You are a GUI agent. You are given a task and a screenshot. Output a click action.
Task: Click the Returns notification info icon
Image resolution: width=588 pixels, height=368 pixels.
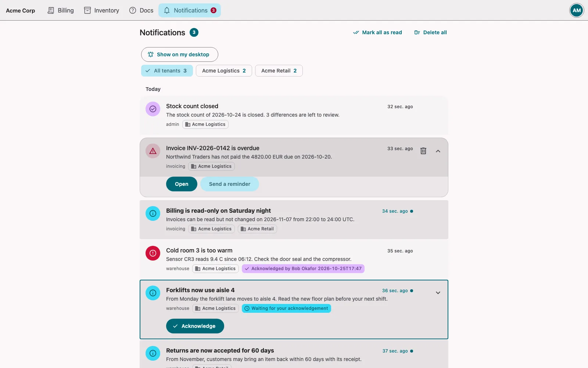tap(153, 353)
